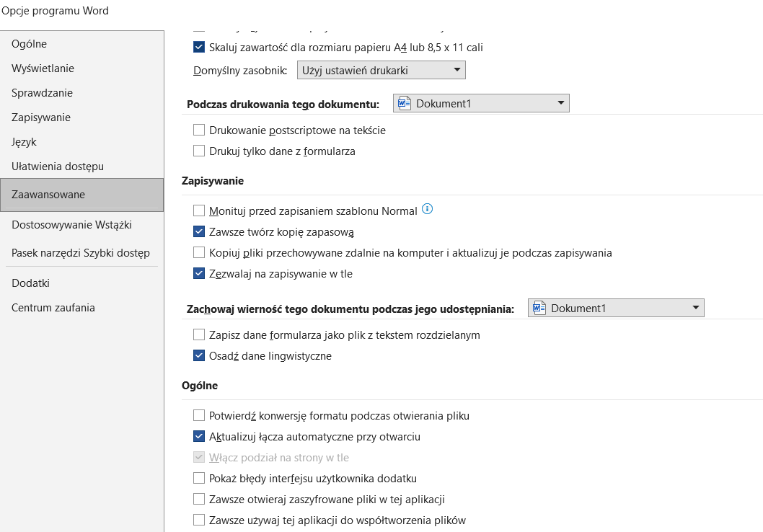Screen dimensions: 763x532
Task: Enable Monituj przed zapisaniem szablonu Normal
Action: coord(198,210)
